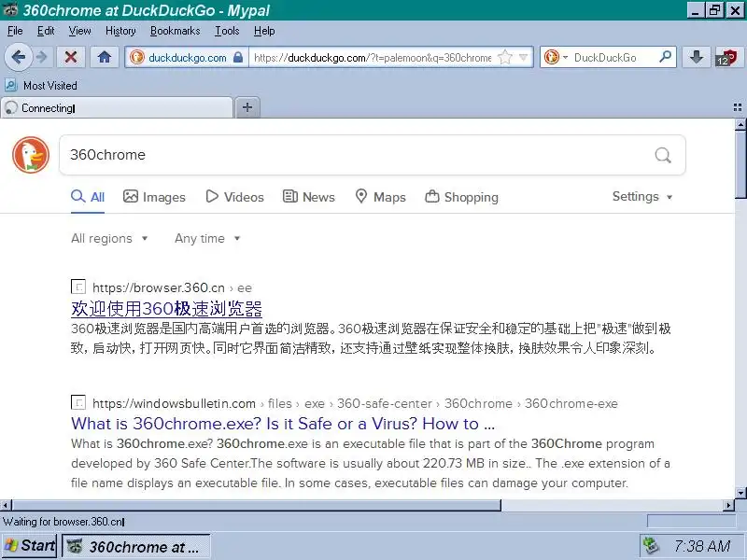Open the 欢迎使用360极速浏览器 result link
This screenshot has height=560, width=747.
click(166, 309)
